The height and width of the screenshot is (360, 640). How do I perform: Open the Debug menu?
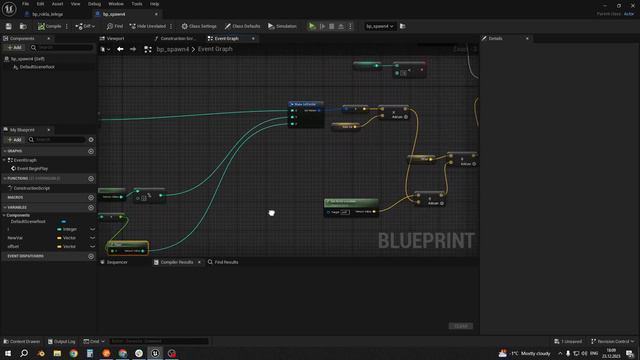coord(94,4)
